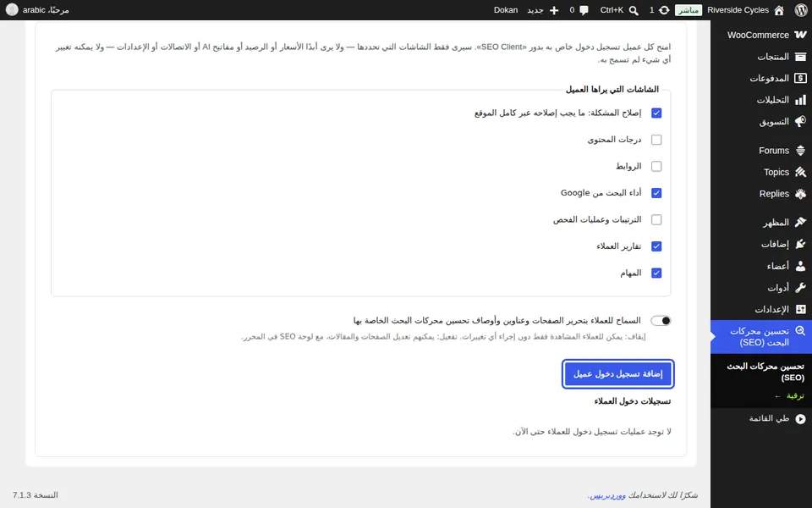Toggle the allow clients to edit pages switch

pos(661,321)
